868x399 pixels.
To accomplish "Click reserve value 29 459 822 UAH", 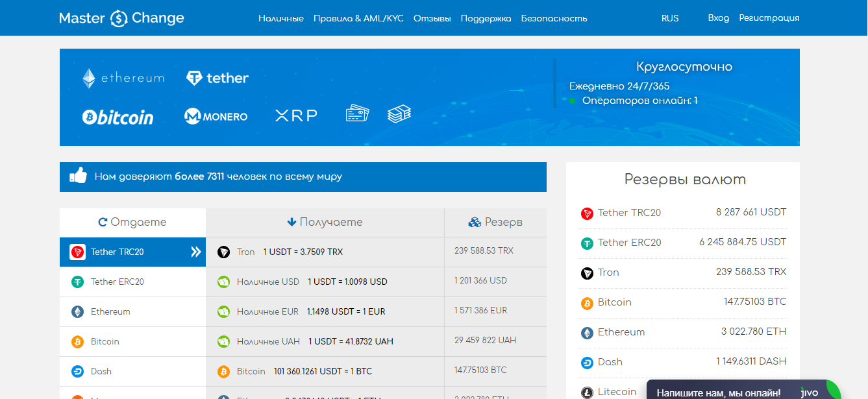I will pyautogui.click(x=485, y=340).
